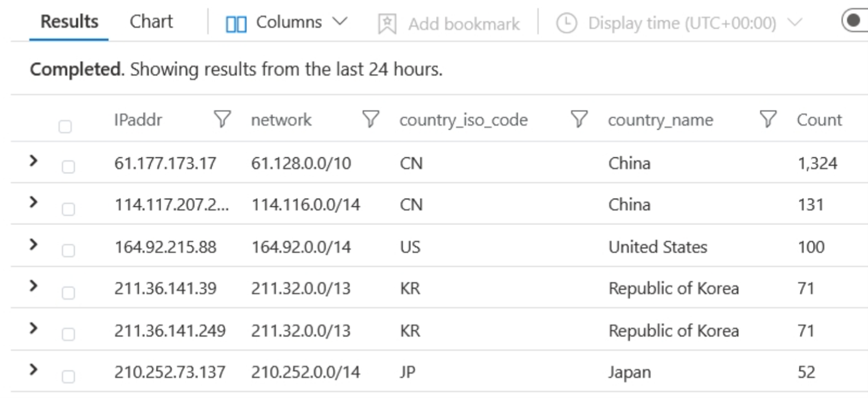The image size is (868, 398).
Task: Open the Columns dropdown chevron
Action: [x=340, y=23]
